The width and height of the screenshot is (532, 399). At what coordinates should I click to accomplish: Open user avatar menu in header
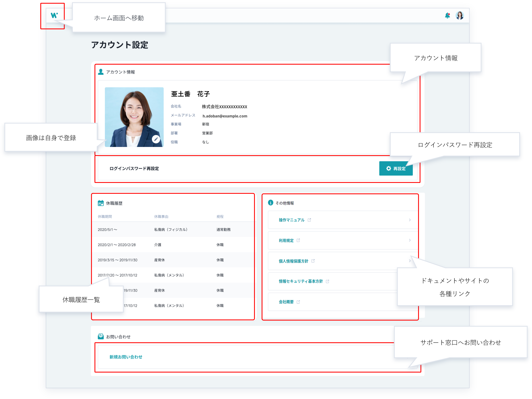tap(460, 16)
